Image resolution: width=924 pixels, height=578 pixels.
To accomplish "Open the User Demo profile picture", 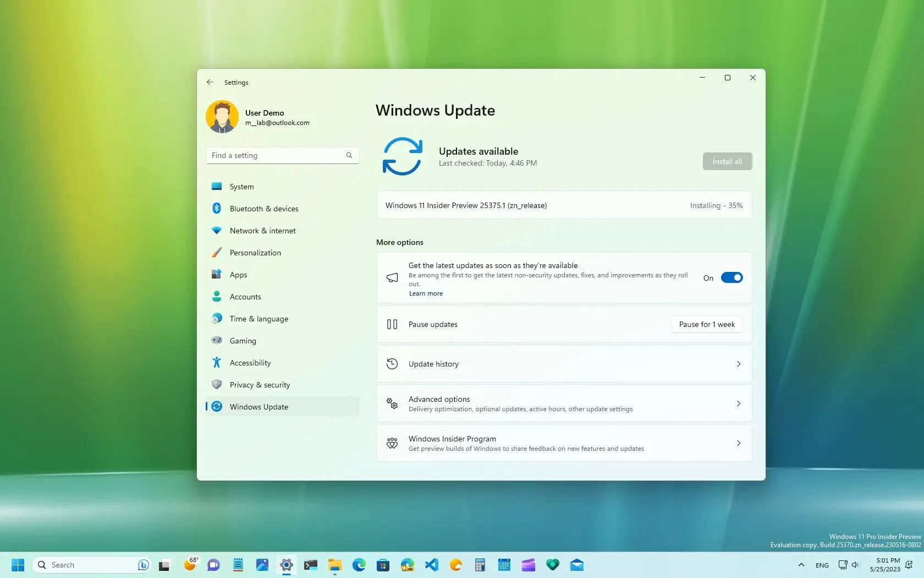I will (222, 117).
